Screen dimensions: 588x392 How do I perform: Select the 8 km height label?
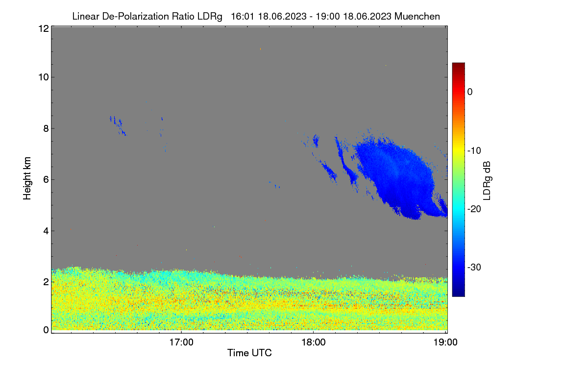click(46, 128)
